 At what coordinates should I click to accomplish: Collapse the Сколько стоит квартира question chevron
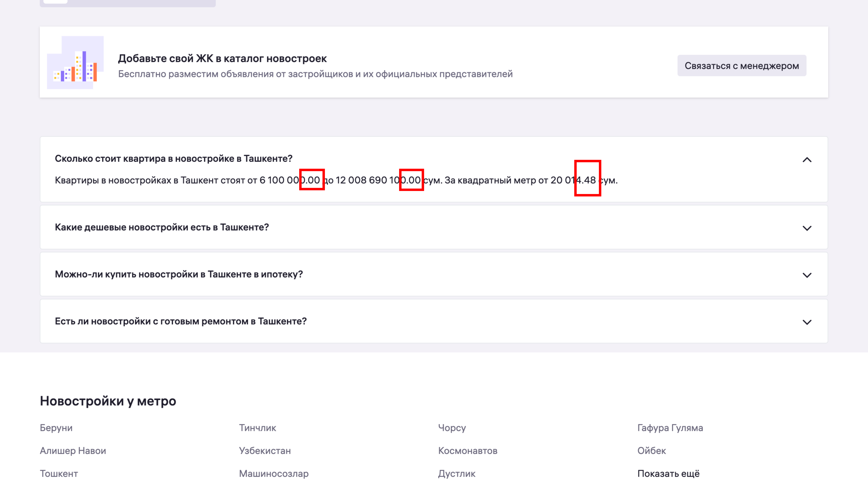click(807, 159)
